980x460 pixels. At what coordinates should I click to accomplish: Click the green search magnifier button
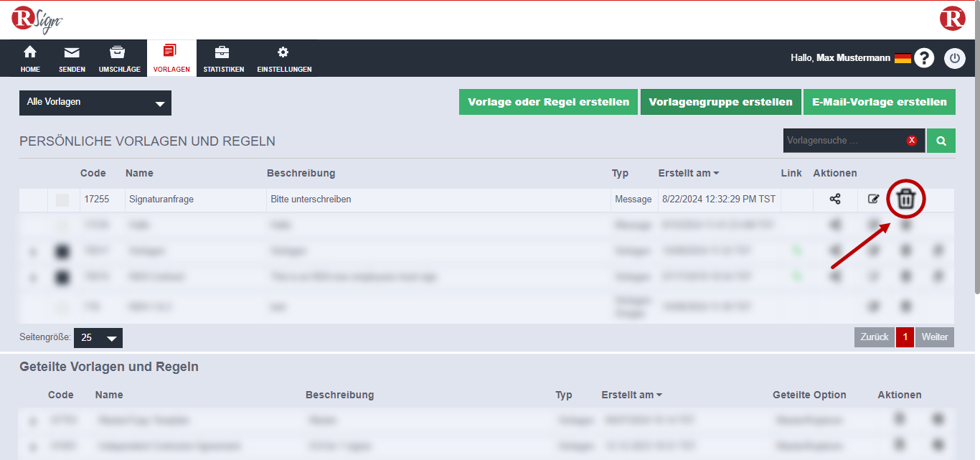(x=941, y=141)
